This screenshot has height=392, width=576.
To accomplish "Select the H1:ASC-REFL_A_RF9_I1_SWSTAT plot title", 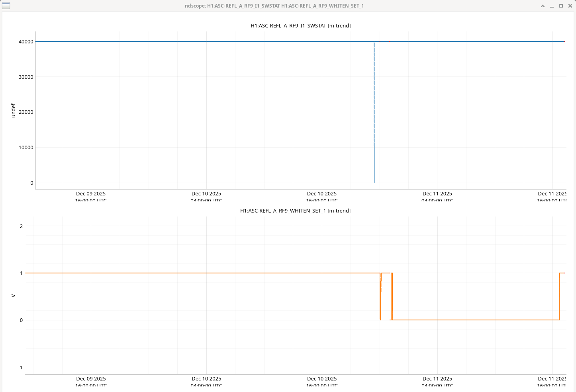I will point(300,26).
